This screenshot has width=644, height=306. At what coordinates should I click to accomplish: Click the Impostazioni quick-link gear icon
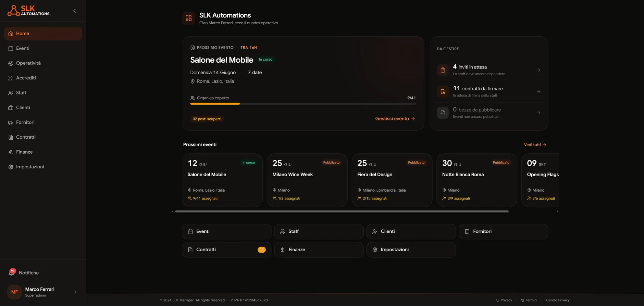[375, 250]
